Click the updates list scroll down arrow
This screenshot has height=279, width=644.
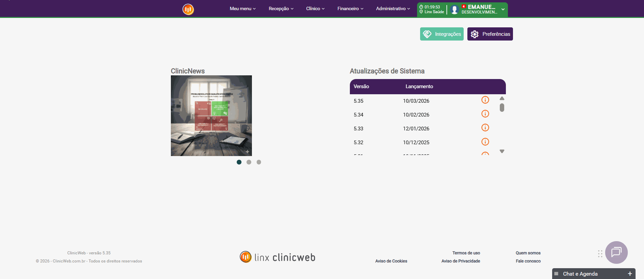[x=502, y=151]
